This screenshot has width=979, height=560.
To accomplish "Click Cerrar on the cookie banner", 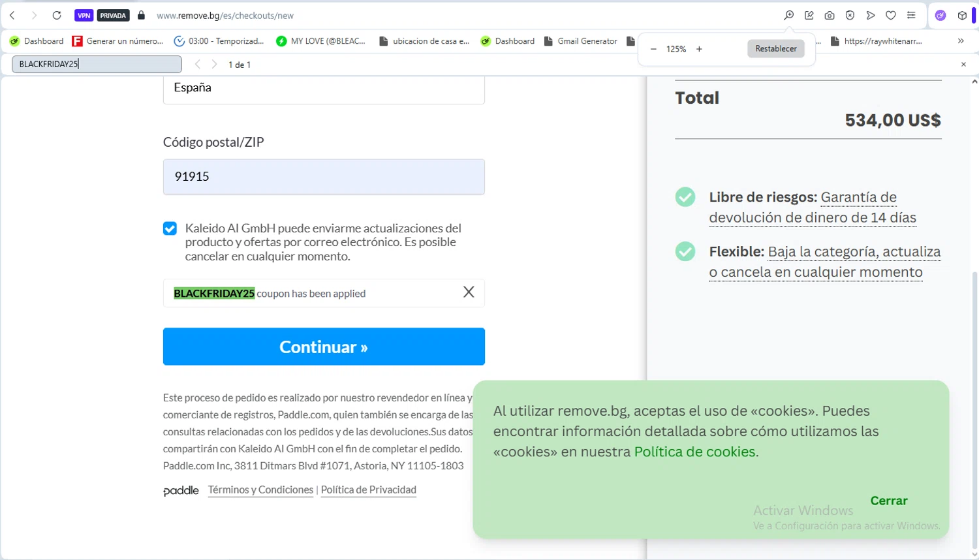I will click(x=889, y=501).
